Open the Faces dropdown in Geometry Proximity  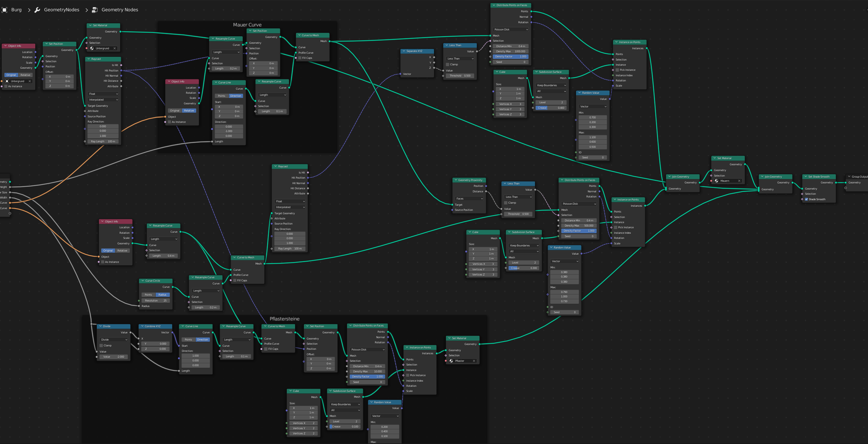pos(469,199)
